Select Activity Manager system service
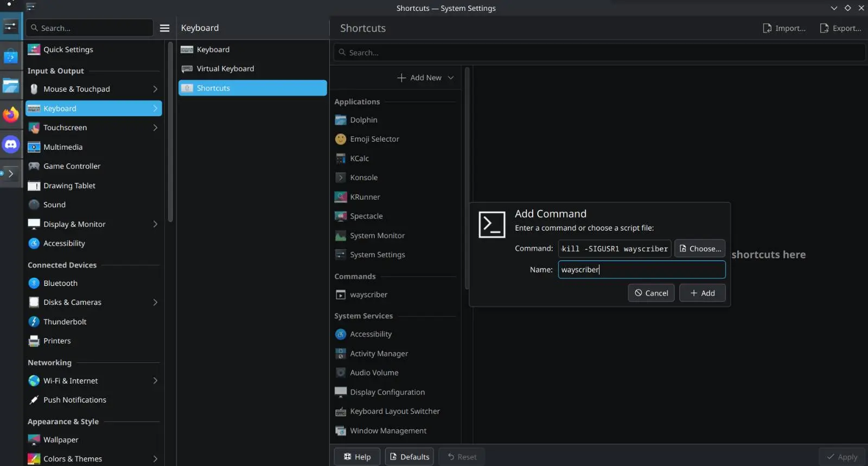This screenshot has height=466, width=868. click(395, 354)
